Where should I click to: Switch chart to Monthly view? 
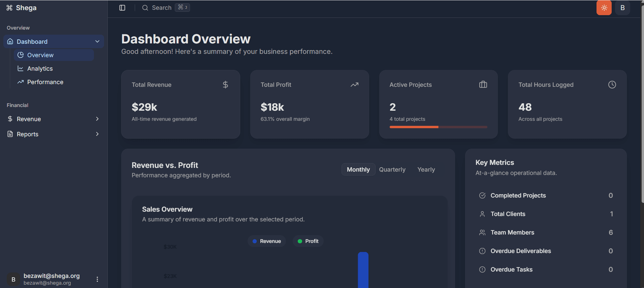358,170
